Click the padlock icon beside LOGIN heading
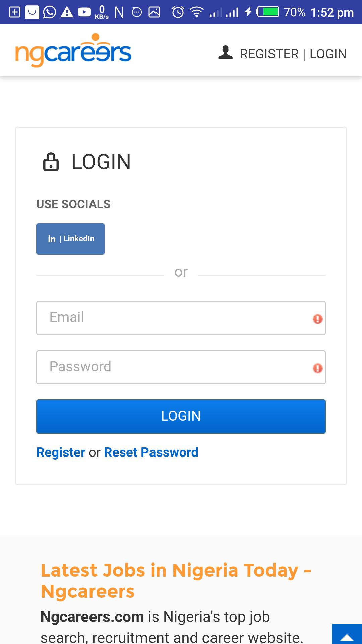This screenshot has height=644, width=362. [x=51, y=162]
